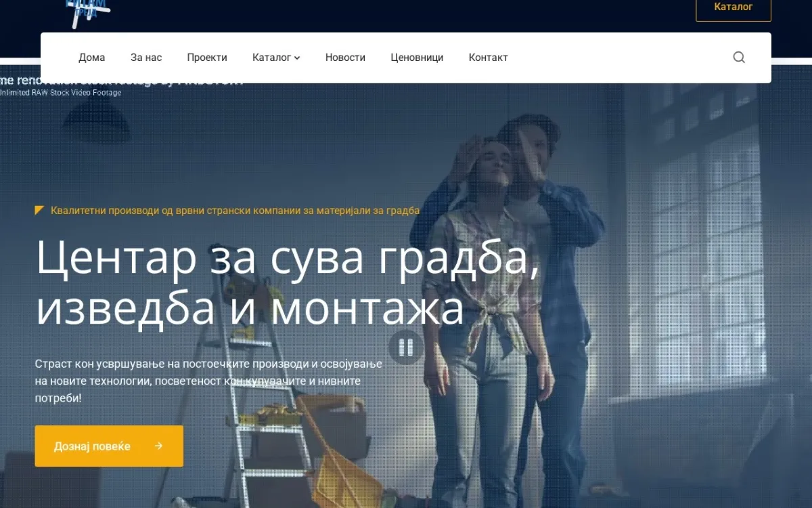Click the yellow Каталог button at top right
The width and height of the screenshot is (812, 508).
[x=734, y=7]
